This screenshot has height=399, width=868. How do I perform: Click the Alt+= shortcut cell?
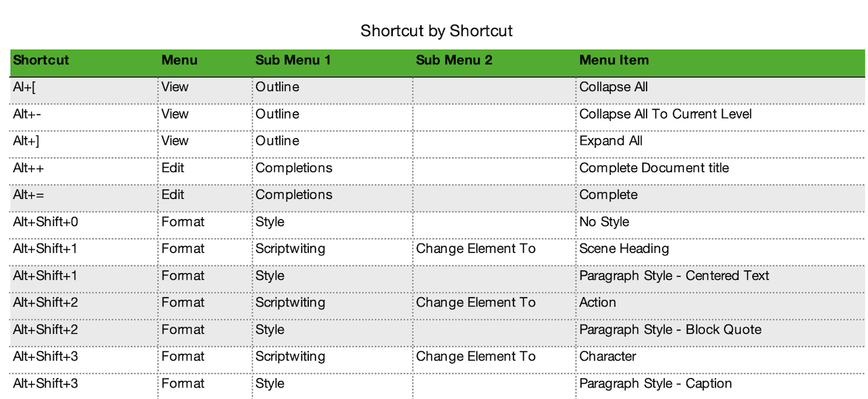[84, 195]
